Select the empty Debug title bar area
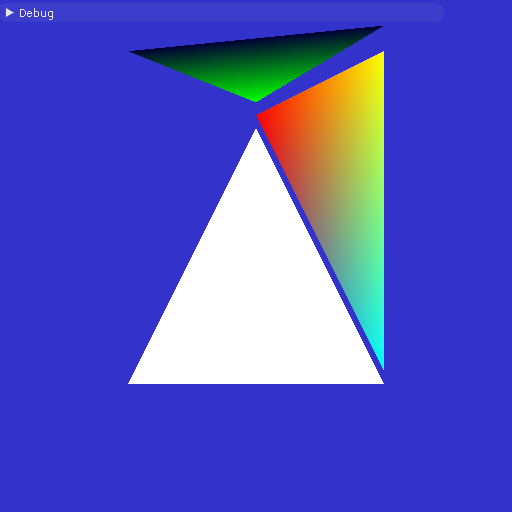Image resolution: width=512 pixels, height=512 pixels. pos(248,13)
